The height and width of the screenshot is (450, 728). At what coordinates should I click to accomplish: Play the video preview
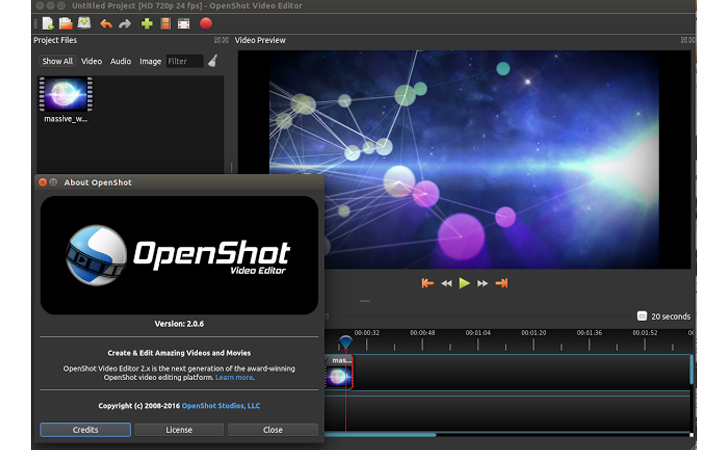click(464, 283)
